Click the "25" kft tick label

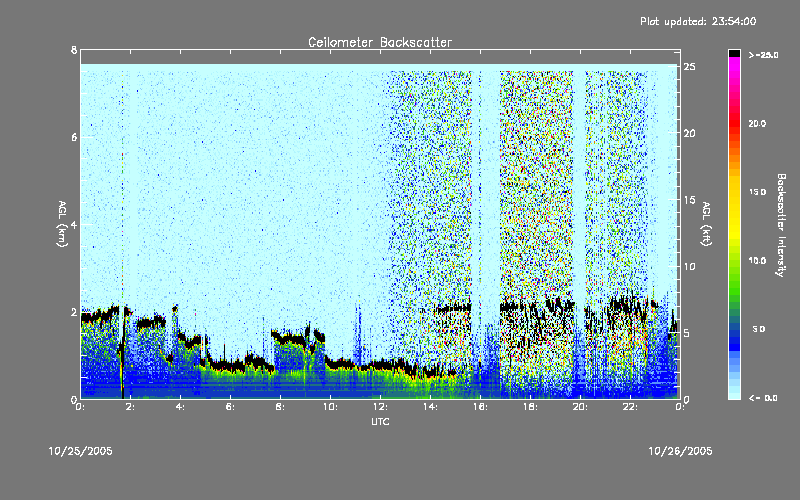689,67
